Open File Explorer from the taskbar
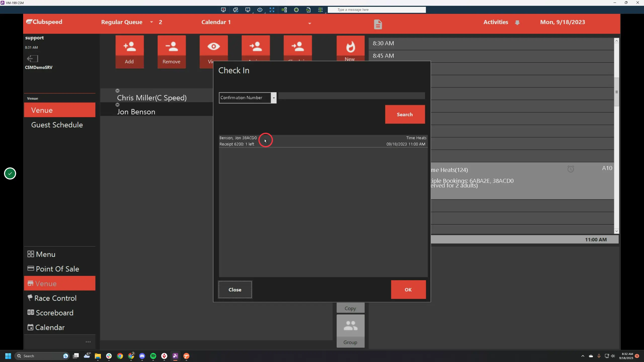 [98, 356]
